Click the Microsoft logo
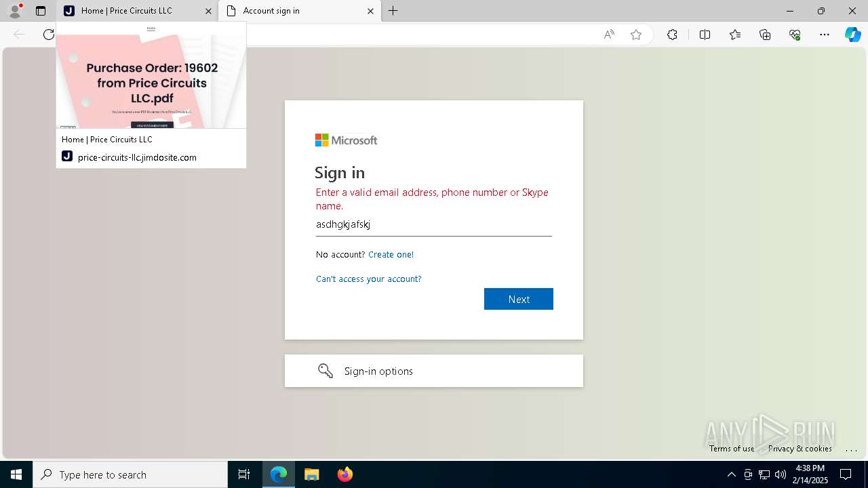The image size is (868, 488). tap(346, 140)
